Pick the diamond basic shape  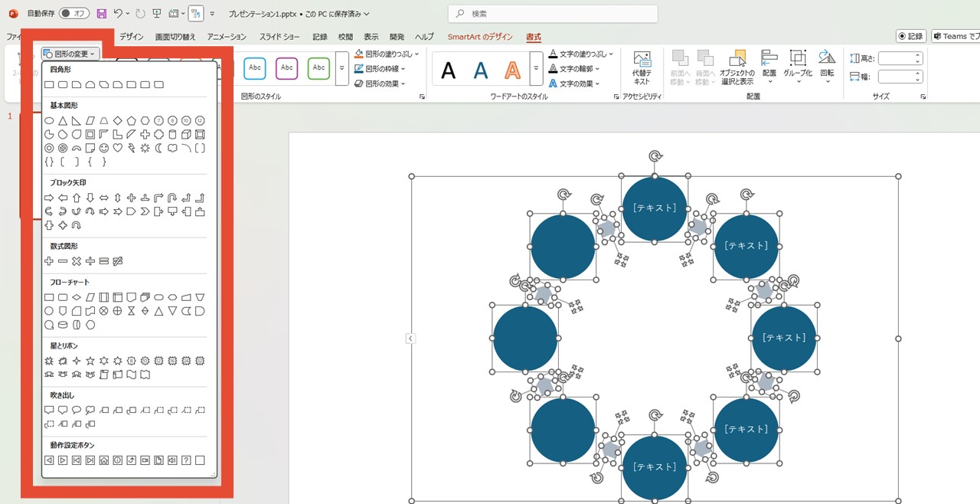pos(117,120)
